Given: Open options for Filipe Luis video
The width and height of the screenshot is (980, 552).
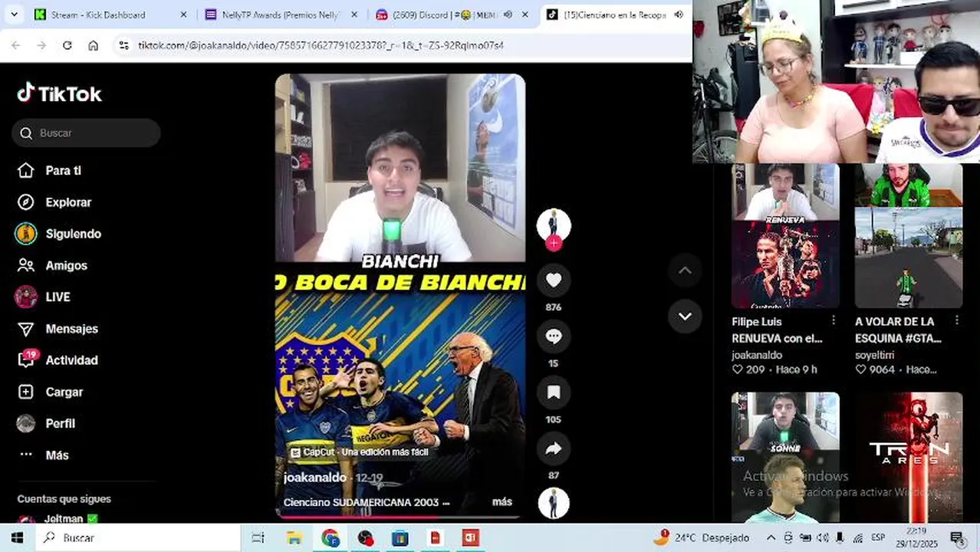Looking at the screenshot, I should point(834,320).
